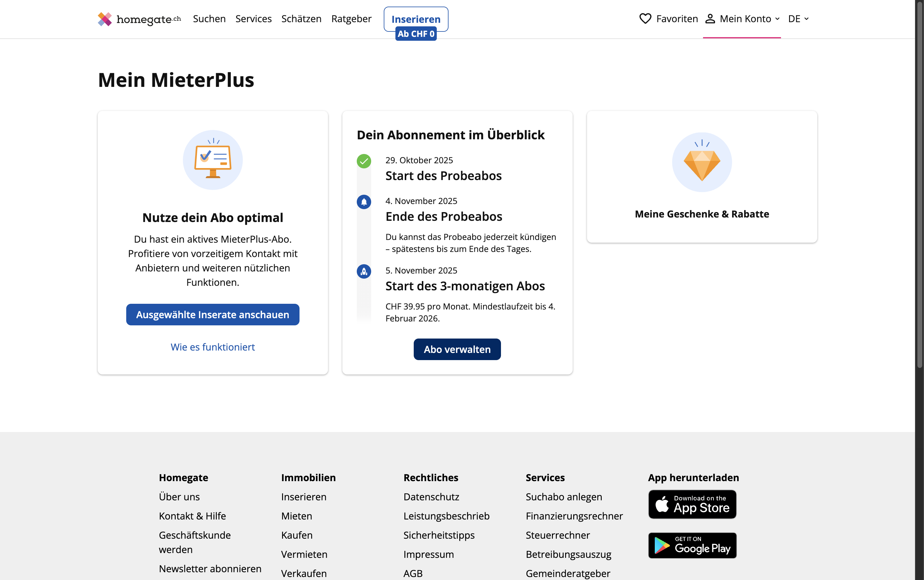Click the Inserieren button in header
The height and width of the screenshot is (580, 924).
[416, 19]
